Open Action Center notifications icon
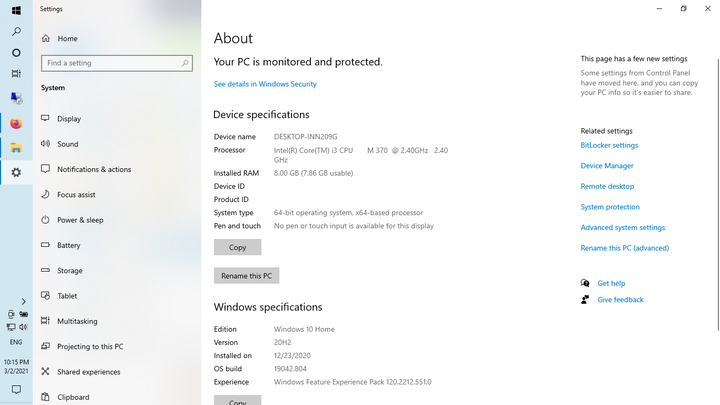The width and height of the screenshot is (720, 405). [16, 390]
